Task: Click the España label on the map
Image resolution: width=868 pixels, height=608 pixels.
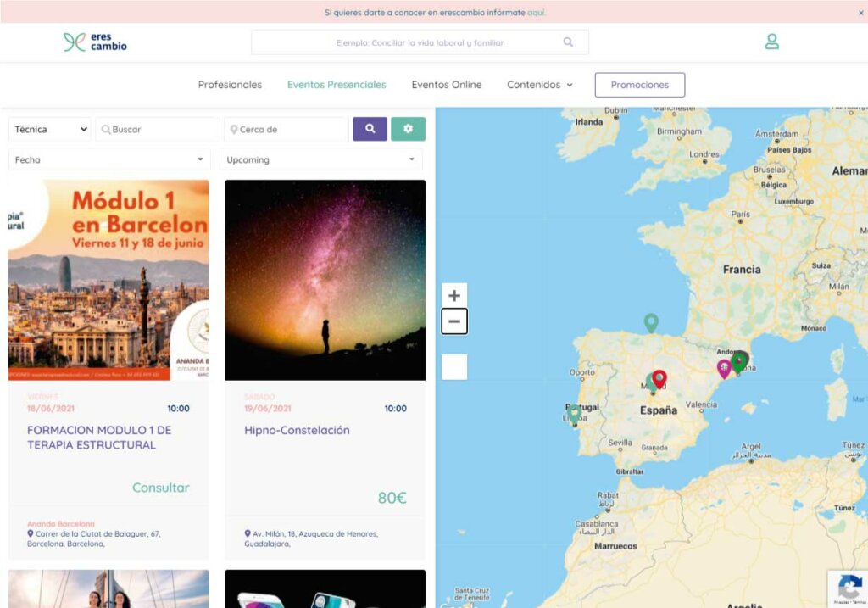Action: [658, 410]
